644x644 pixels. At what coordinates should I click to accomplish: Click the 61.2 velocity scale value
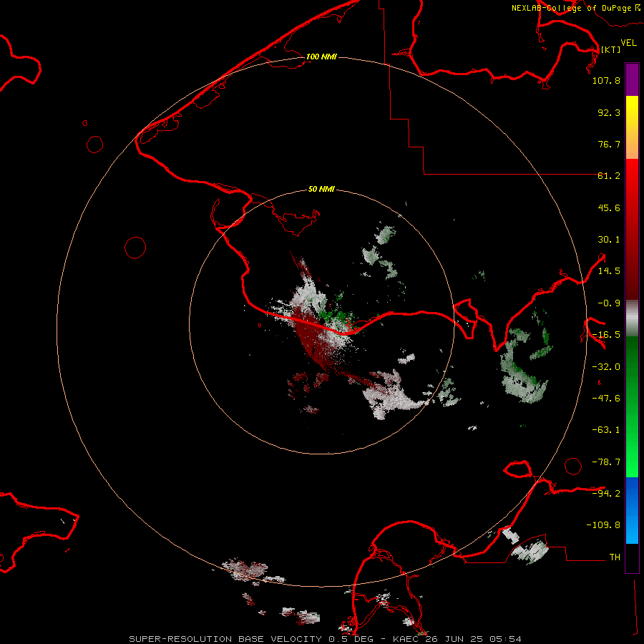click(609, 176)
